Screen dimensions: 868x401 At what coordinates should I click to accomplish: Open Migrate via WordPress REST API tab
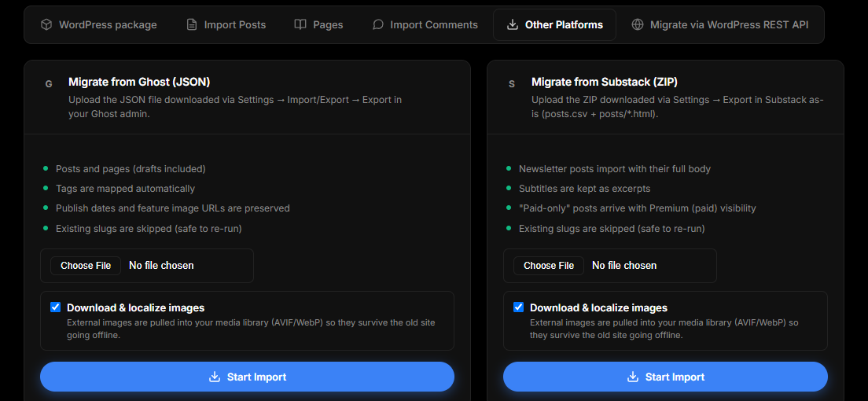click(720, 25)
